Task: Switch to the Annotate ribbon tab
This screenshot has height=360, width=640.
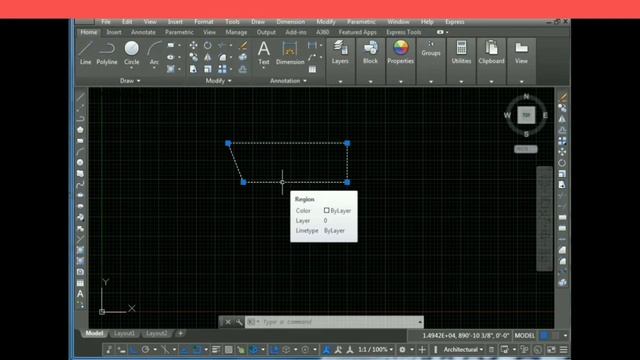Action: pos(143,32)
